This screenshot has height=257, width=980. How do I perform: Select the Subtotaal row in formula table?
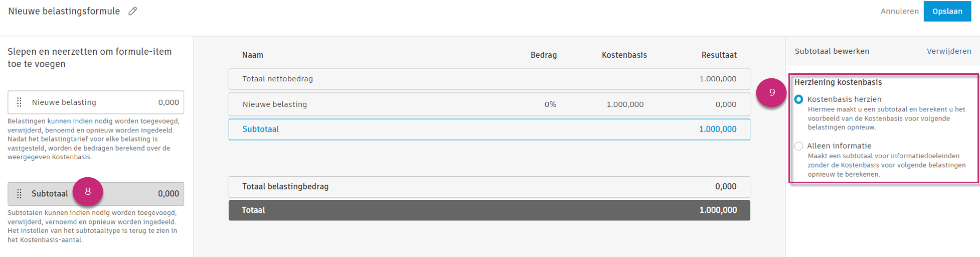click(489, 130)
